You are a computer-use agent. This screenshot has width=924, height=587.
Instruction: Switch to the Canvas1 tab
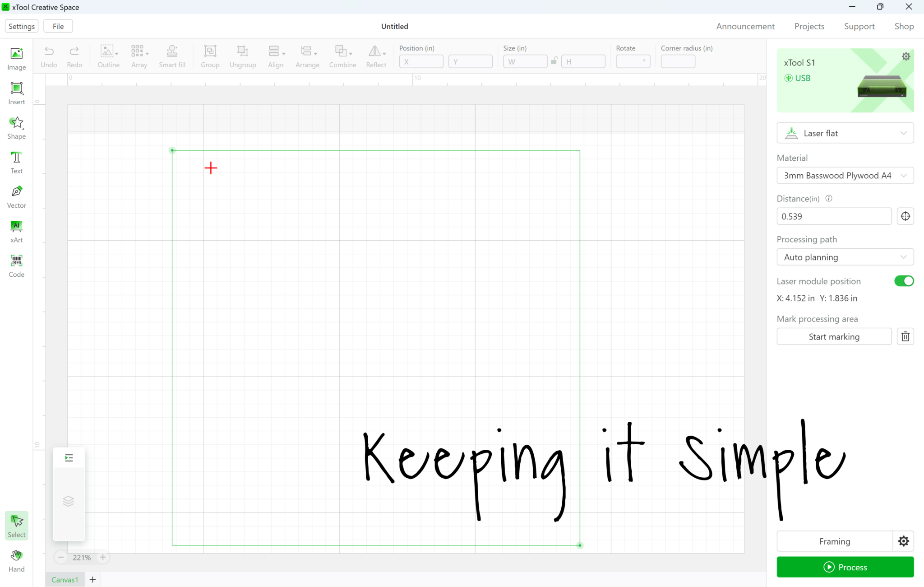pos(65,579)
